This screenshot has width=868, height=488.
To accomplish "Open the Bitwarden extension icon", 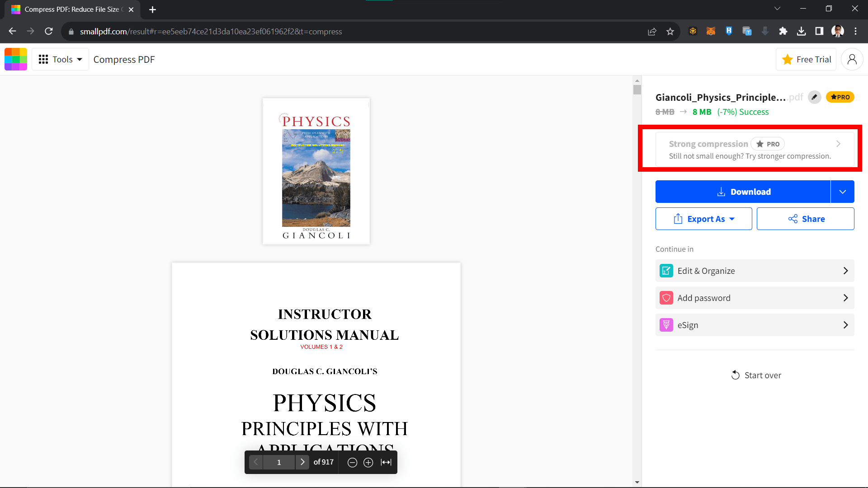I will (729, 31).
